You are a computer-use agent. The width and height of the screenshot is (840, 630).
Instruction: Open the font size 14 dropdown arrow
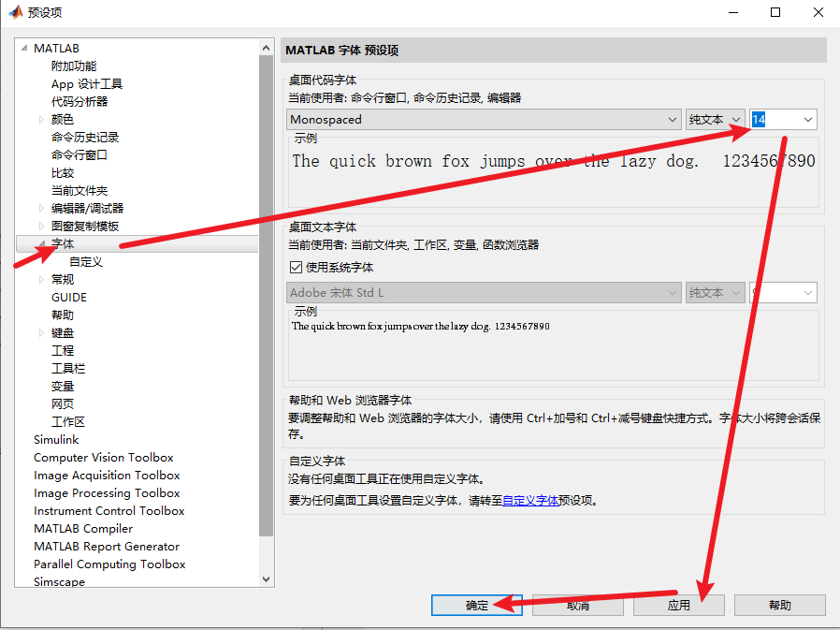[x=808, y=120]
